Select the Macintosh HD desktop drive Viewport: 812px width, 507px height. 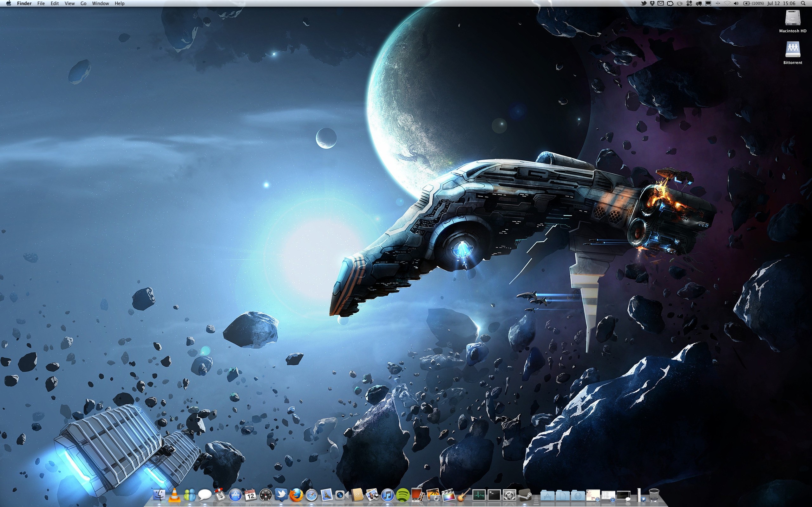click(x=793, y=18)
